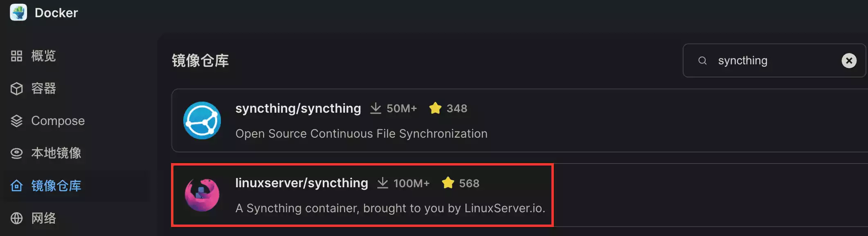This screenshot has width=868, height=236.
Task: Open the 网络 globe icon
Action: 16,218
